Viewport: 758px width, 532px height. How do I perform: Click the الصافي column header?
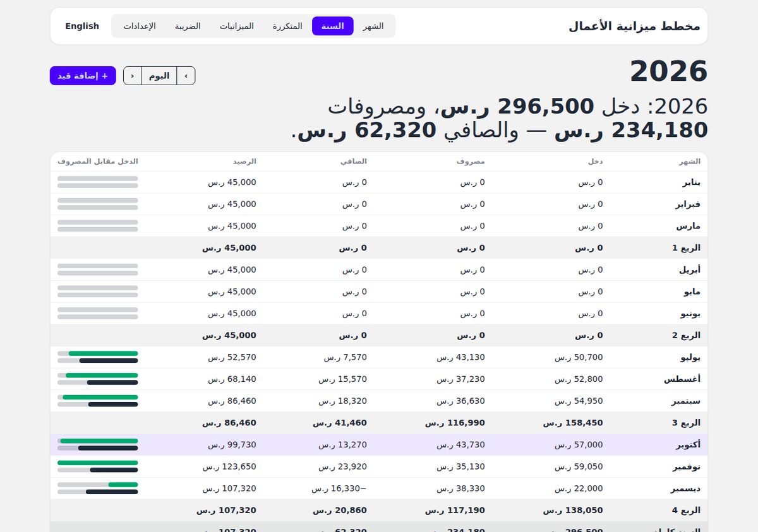click(x=354, y=162)
